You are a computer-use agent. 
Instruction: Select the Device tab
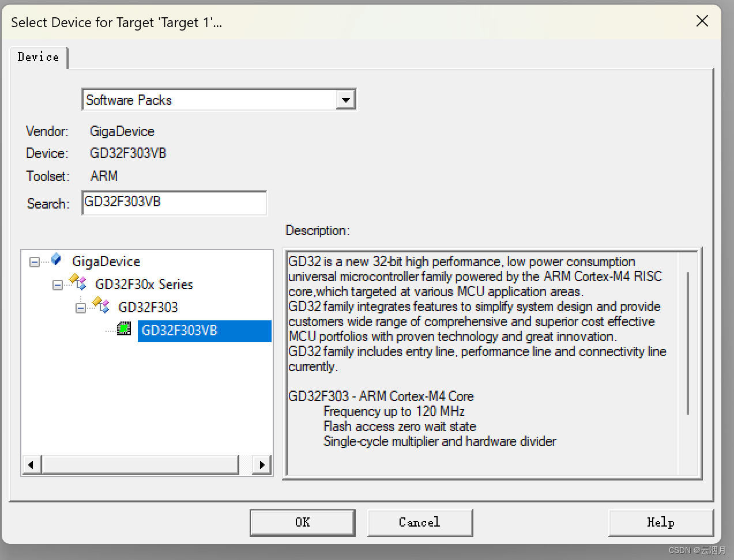[x=38, y=57]
